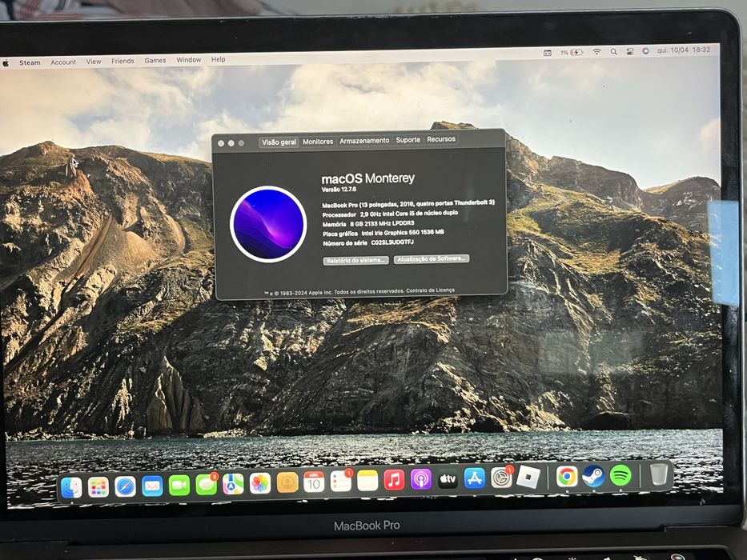Open Control Center in menu bar
Viewport: 747px width, 560px height.
coord(630,51)
